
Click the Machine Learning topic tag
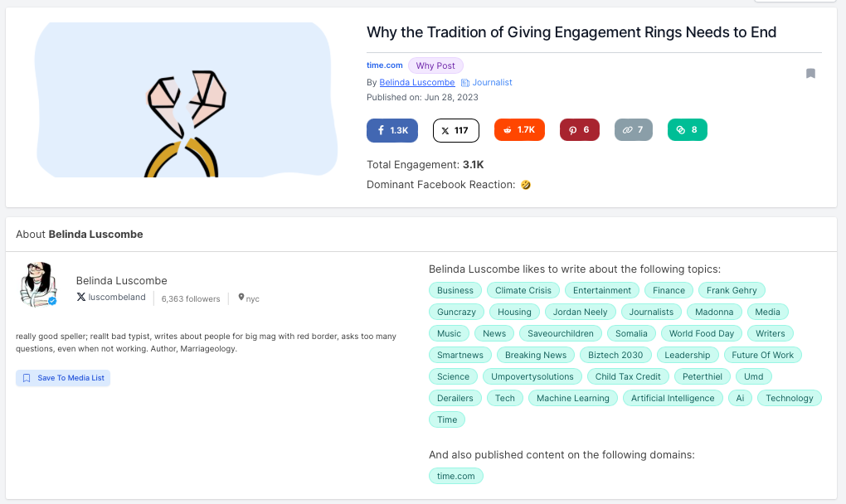coord(572,398)
